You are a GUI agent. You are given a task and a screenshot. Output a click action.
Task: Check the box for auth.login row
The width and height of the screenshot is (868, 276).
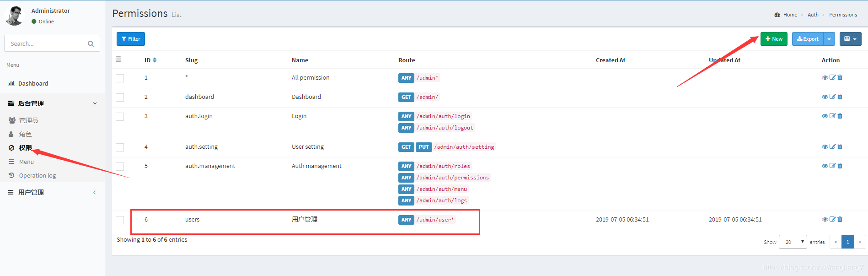[x=120, y=117]
